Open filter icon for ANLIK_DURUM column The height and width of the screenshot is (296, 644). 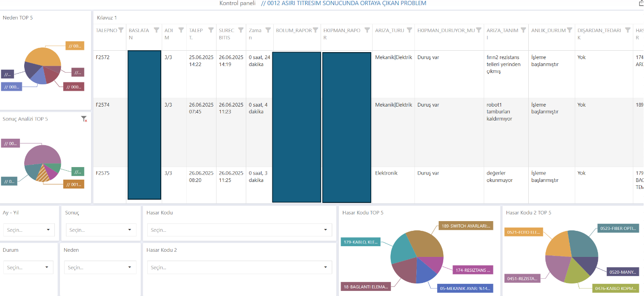tap(570, 30)
